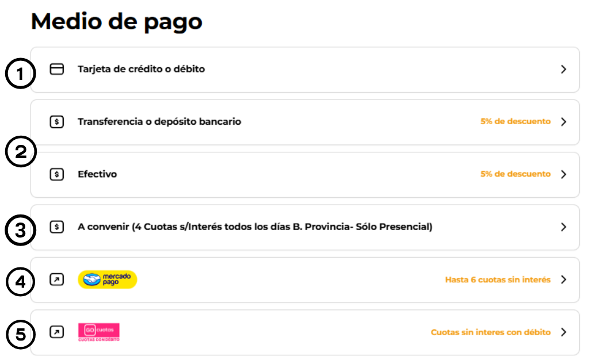Viewport: 589px width, 364px height.
Task: Open the A convenir row chevron
Action: tap(564, 227)
